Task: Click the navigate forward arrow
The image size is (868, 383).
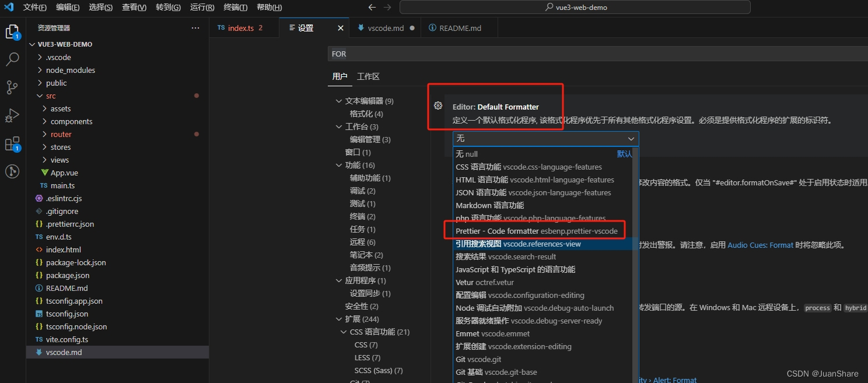Action: 388,8
